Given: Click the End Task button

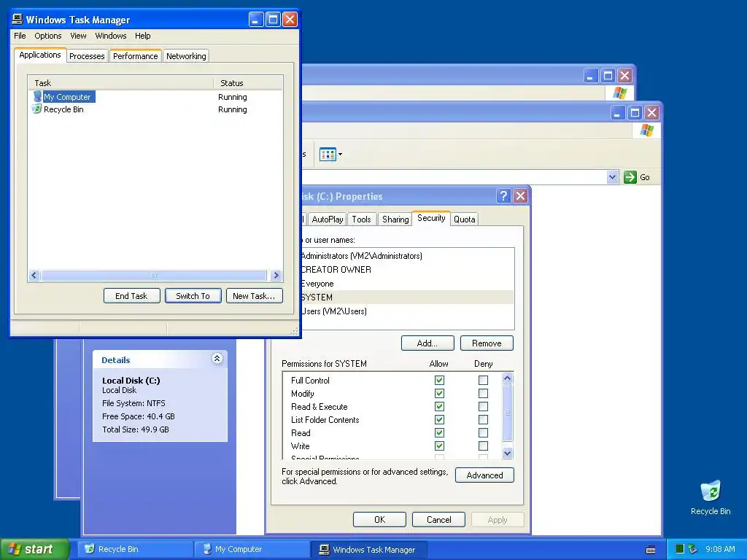Looking at the screenshot, I should pos(131,296).
